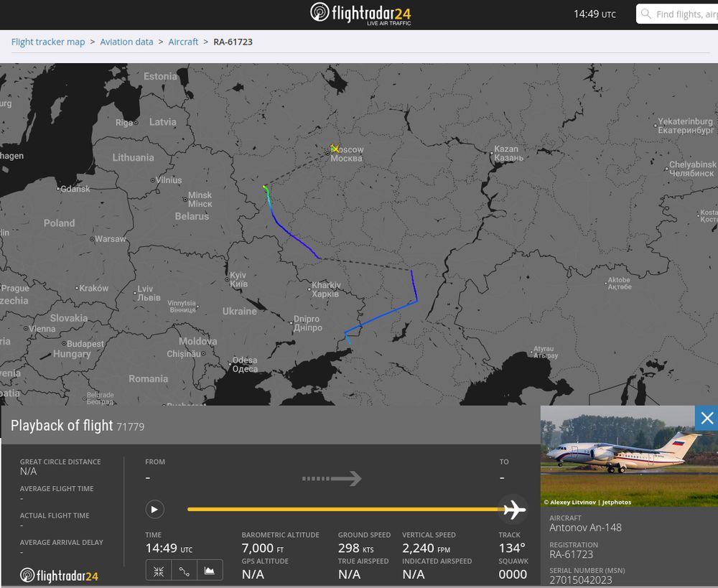Click the Chelyabinsk city label on map
Viewport: 718px width, 588px height.
(692, 169)
